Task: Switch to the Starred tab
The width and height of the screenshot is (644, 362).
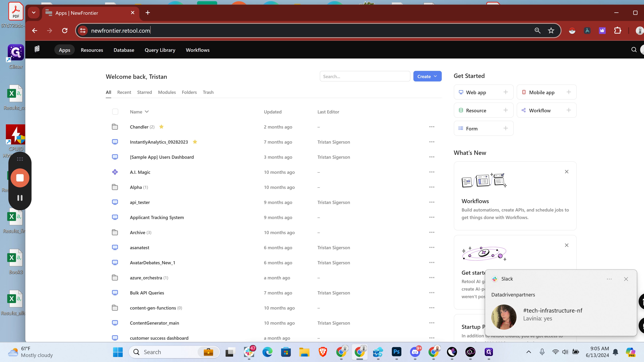Action: pos(144,93)
